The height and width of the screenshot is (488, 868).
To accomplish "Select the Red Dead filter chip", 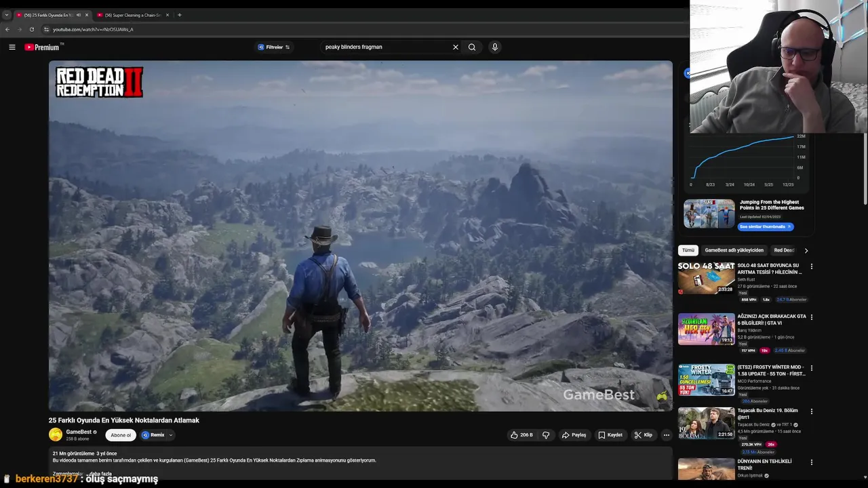I will (784, 250).
